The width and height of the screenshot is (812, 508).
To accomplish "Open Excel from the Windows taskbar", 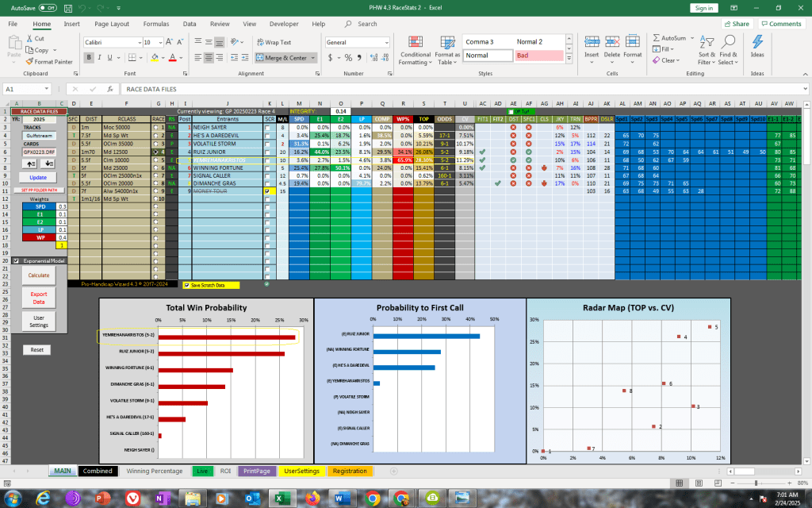I will pos(280,498).
